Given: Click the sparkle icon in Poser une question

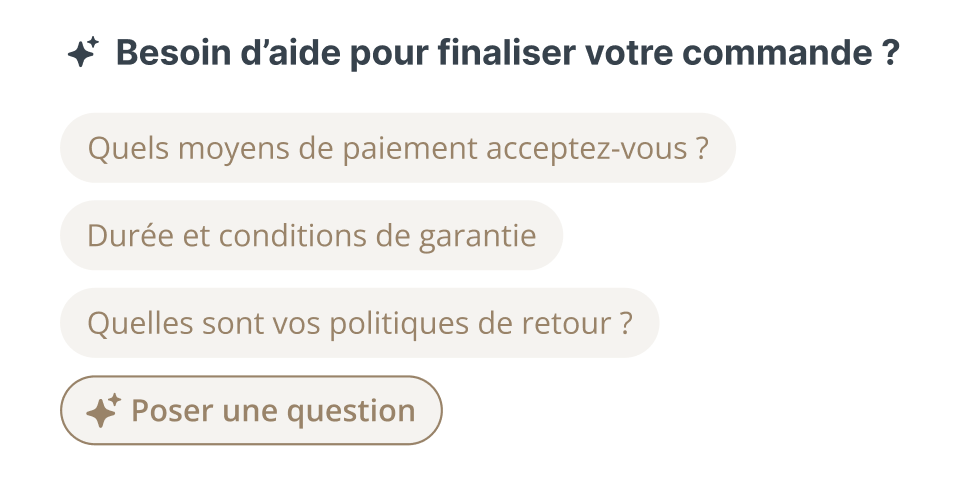Looking at the screenshot, I should click(103, 411).
